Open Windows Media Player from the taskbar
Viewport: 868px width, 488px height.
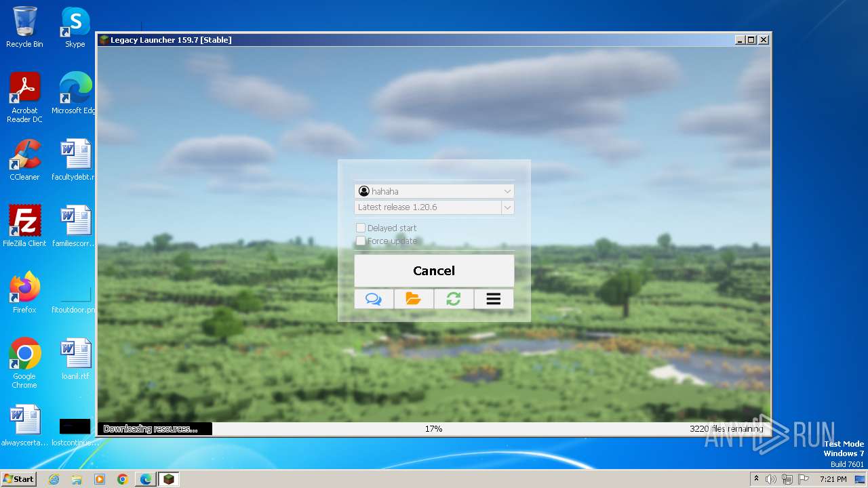(x=100, y=479)
